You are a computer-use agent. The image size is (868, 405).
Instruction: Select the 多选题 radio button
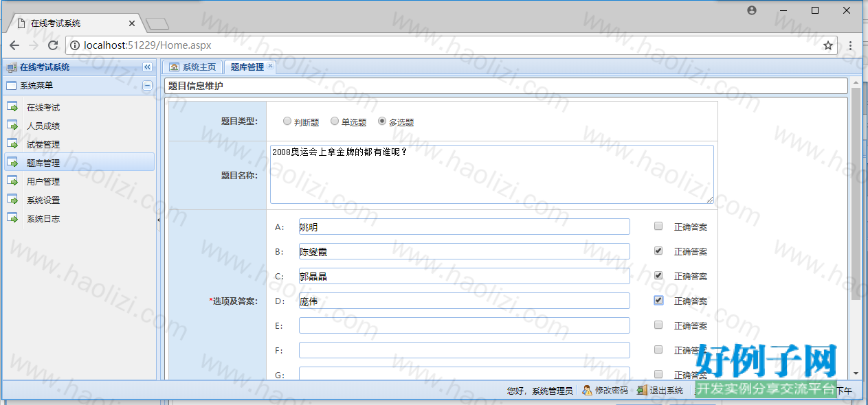tap(382, 121)
